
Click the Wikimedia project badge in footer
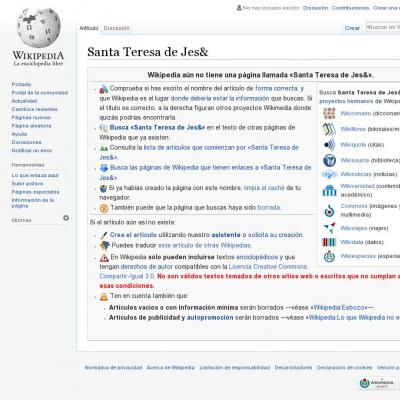pos(377,383)
